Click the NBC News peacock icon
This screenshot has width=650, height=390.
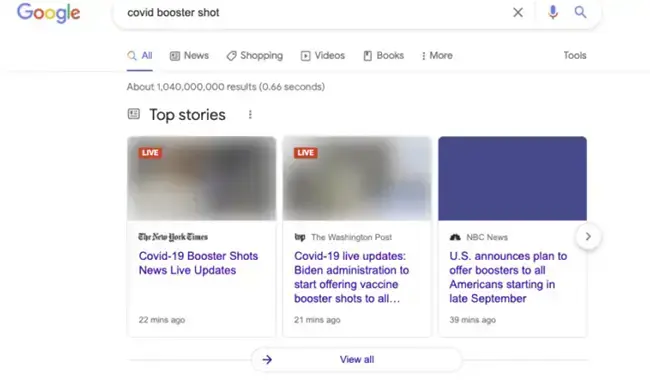(455, 237)
